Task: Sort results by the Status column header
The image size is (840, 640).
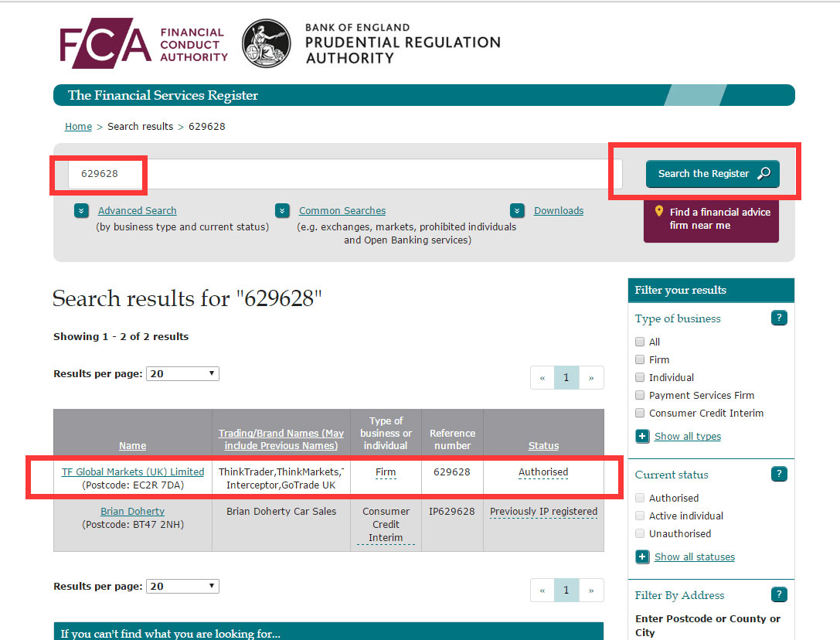Action: coord(544,445)
